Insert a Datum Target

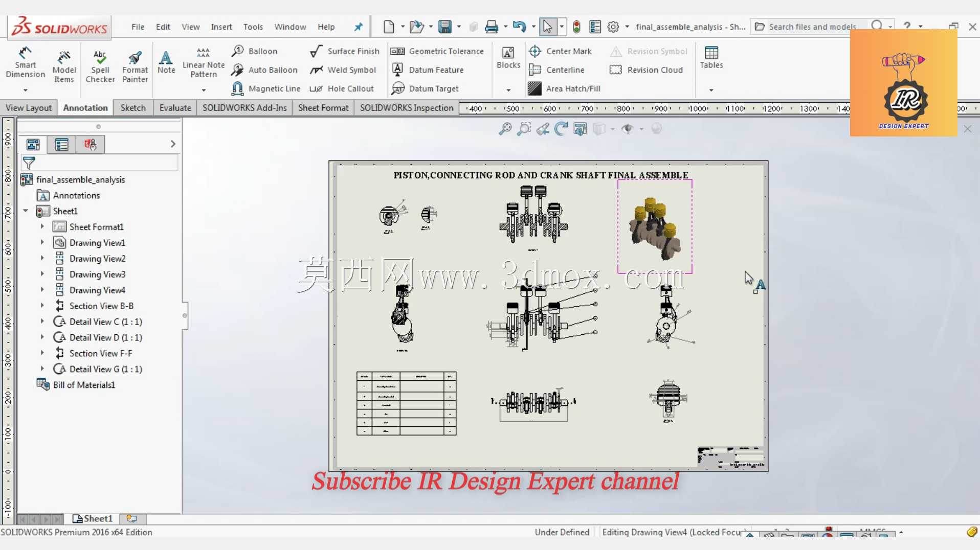click(425, 88)
